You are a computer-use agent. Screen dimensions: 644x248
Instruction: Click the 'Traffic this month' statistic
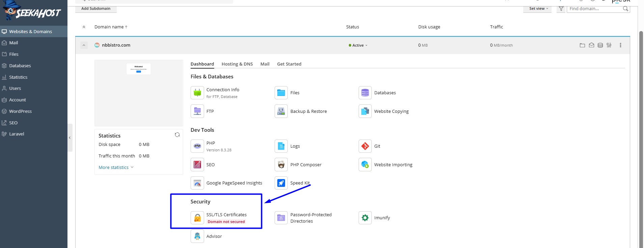tap(124, 156)
